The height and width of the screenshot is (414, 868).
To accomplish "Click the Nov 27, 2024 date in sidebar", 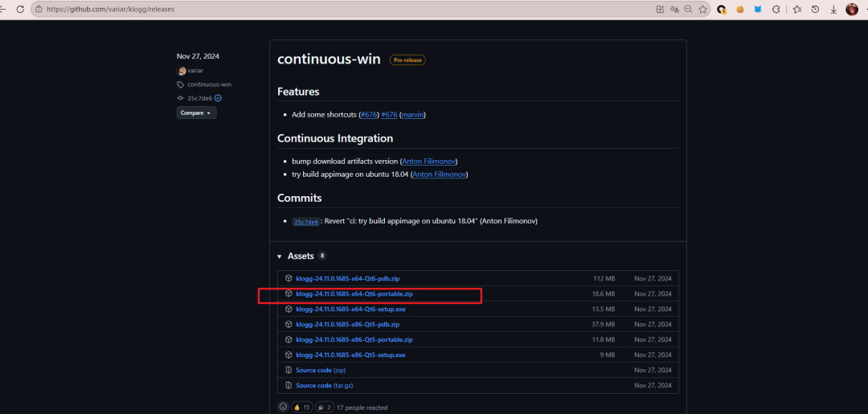I will tap(198, 56).
